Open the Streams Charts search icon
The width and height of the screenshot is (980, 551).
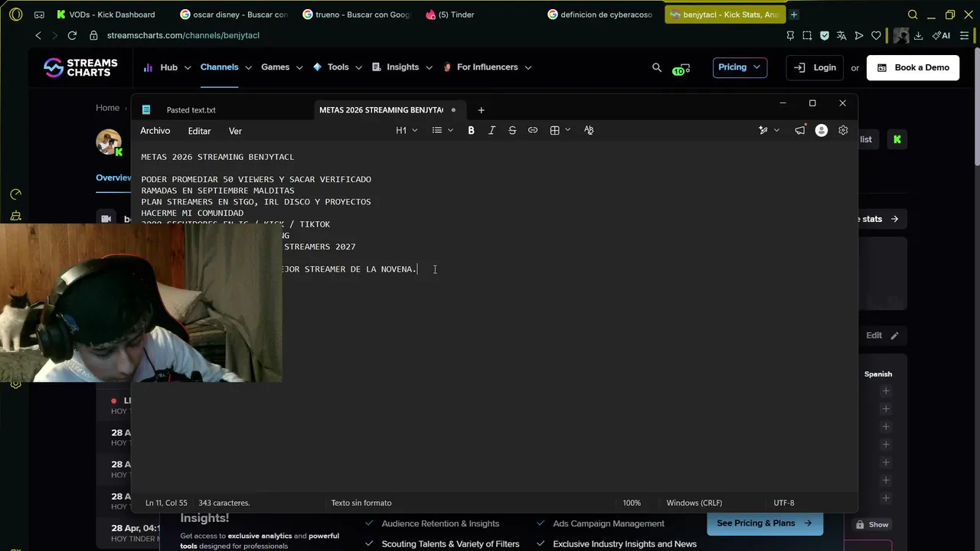[656, 67]
